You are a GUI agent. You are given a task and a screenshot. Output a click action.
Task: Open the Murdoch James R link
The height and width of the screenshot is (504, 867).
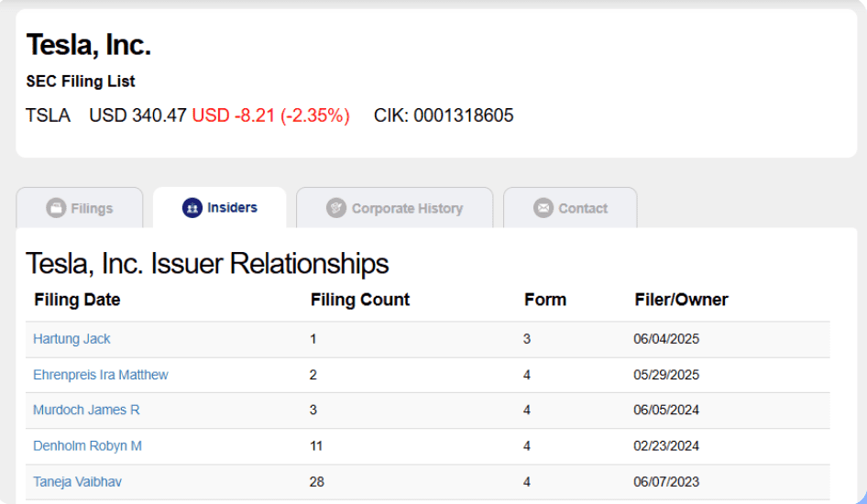coord(86,411)
